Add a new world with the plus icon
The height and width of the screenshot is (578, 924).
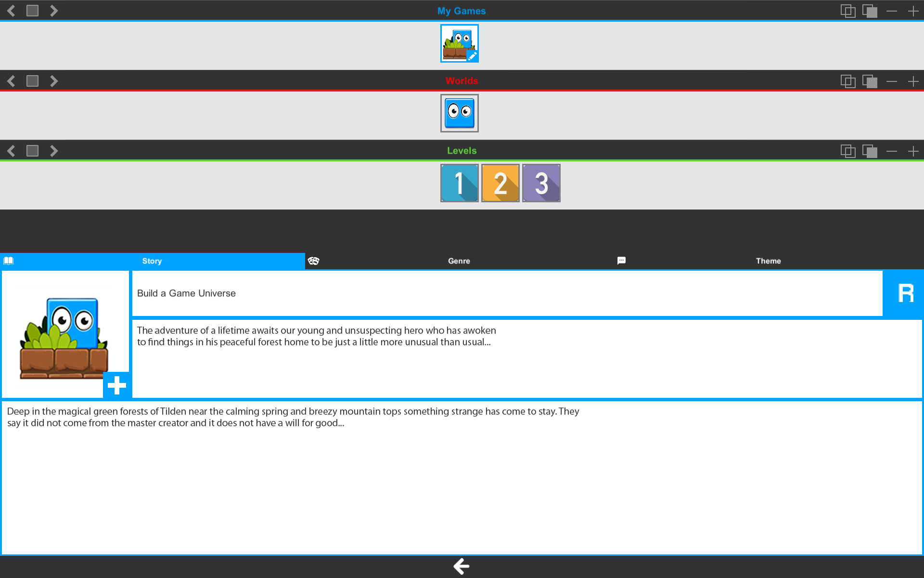click(x=914, y=80)
